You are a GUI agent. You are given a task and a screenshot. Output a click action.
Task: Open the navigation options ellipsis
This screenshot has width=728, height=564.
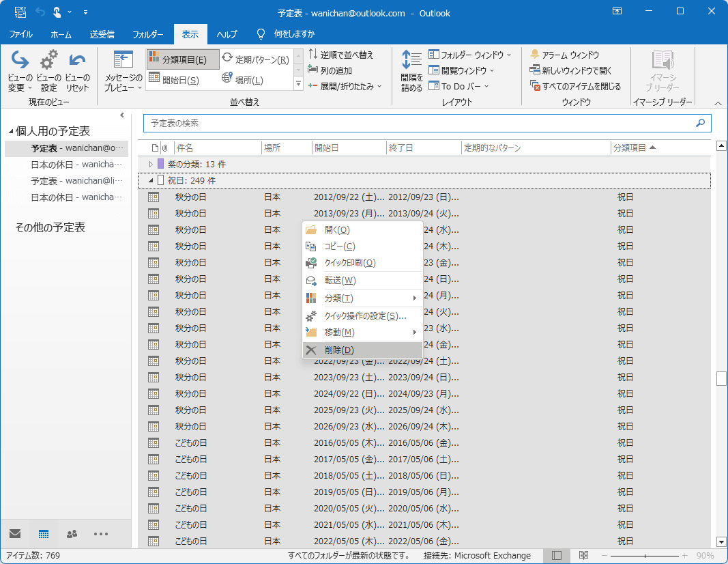[101, 534]
